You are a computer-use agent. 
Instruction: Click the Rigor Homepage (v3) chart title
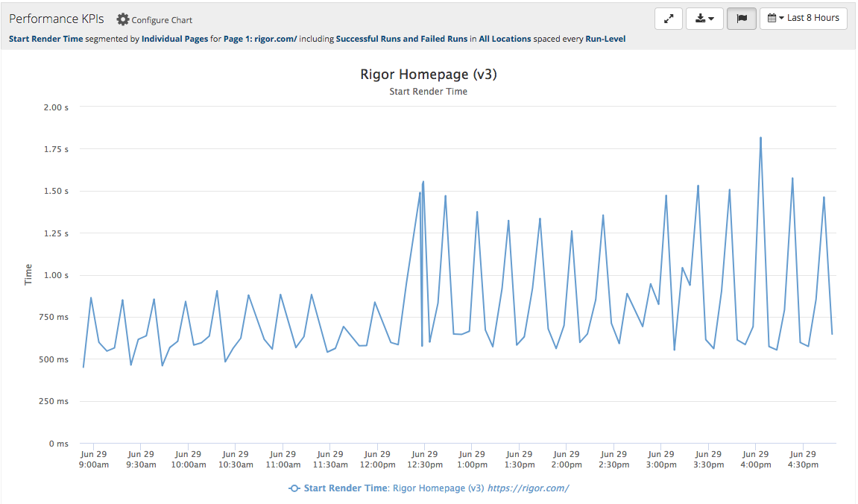(429, 75)
